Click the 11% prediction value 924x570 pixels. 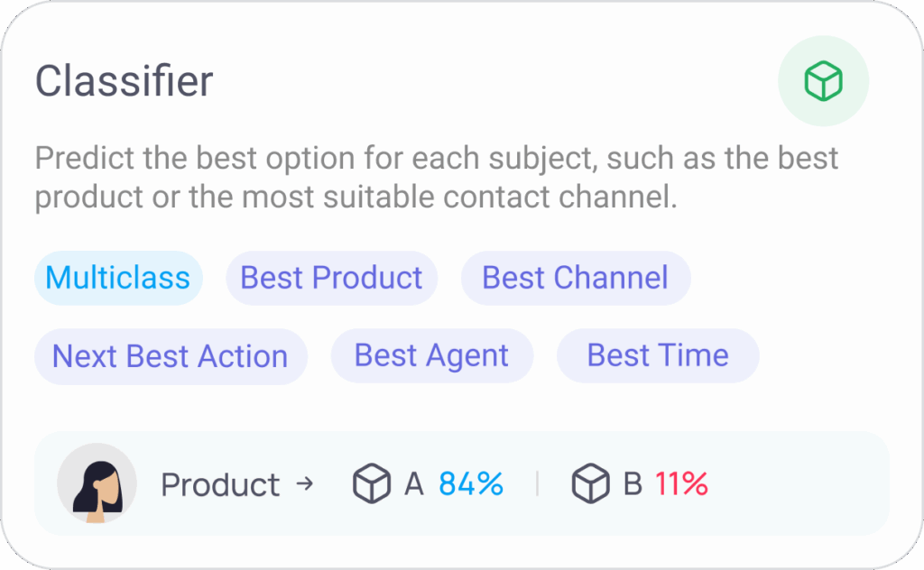point(681,484)
